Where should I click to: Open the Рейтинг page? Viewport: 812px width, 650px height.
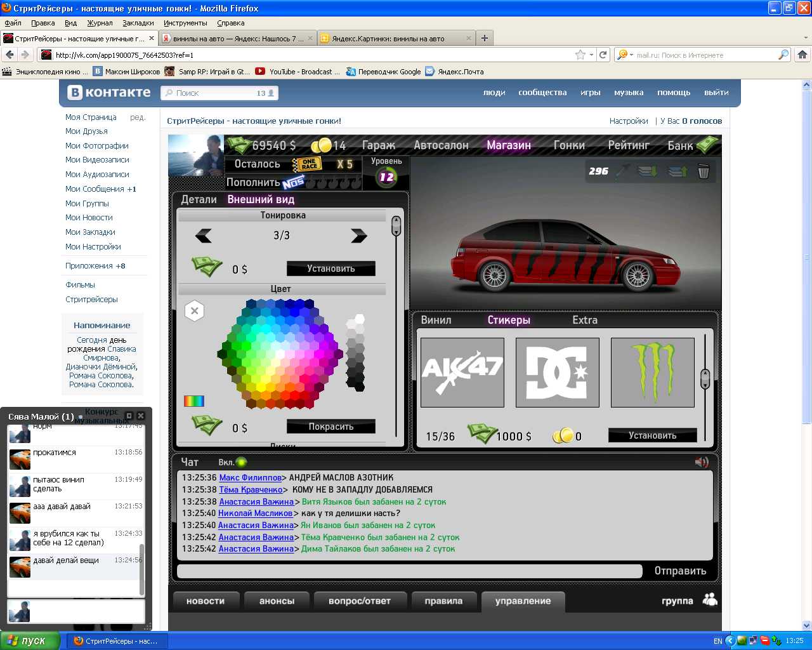pyautogui.click(x=629, y=145)
